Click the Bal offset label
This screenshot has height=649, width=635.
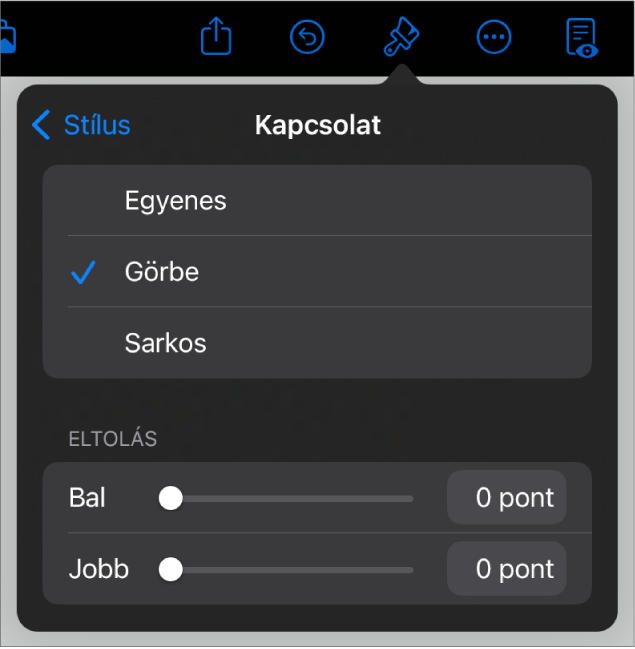click(88, 498)
